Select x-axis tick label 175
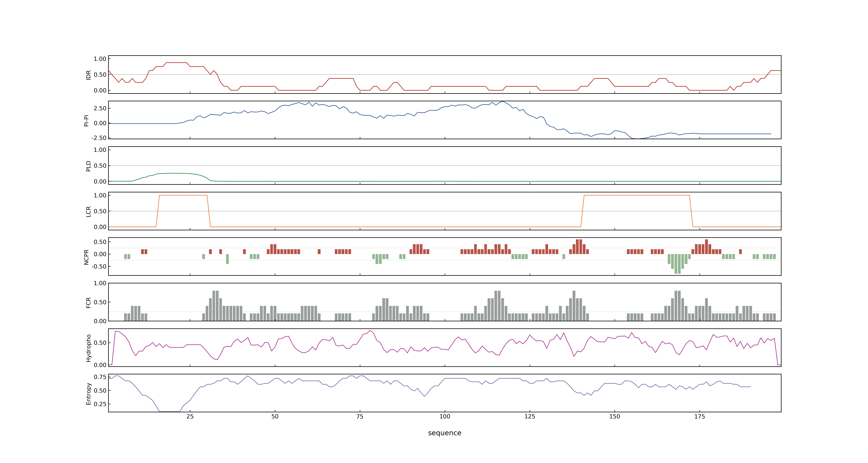868x463 pixels. point(700,416)
